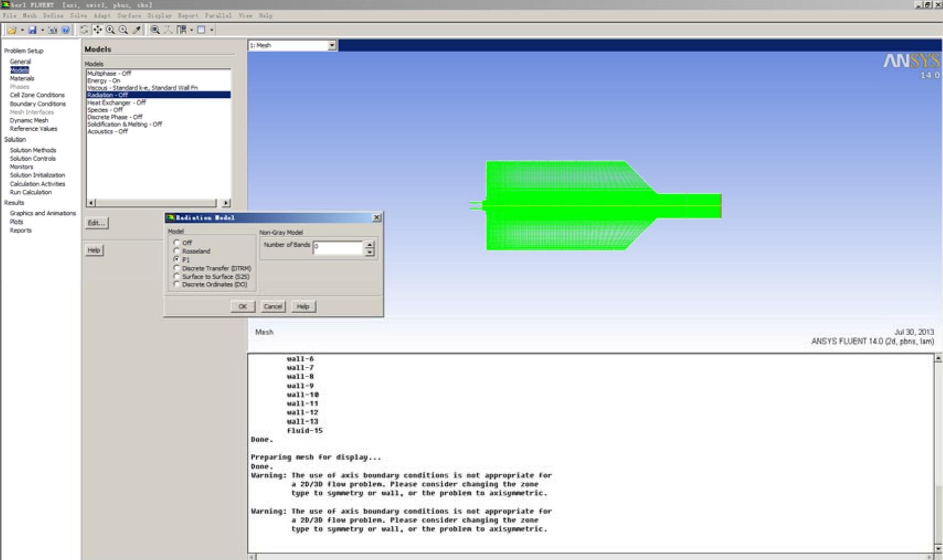Open the '1: Mesh' window dropdown
Image resolution: width=943 pixels, height=560 pixels.
point(331,45)
